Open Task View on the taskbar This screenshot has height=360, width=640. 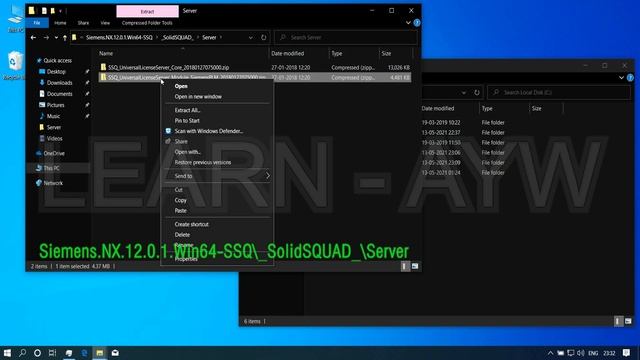tap(52, 353)
